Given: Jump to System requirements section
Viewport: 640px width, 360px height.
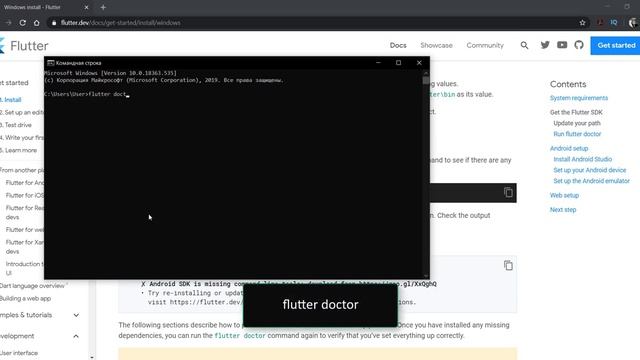Looking at the screenshot, I should pos(579,98).
